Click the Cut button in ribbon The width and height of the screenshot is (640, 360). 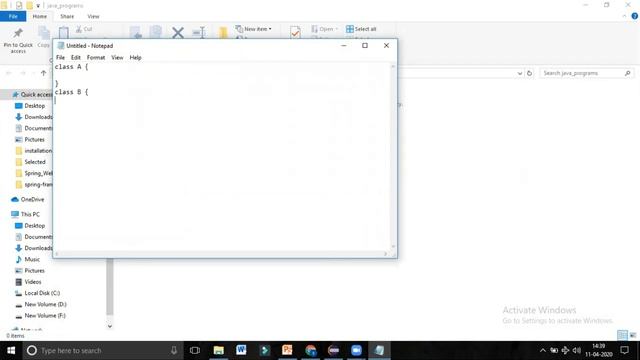pos(84,29)
